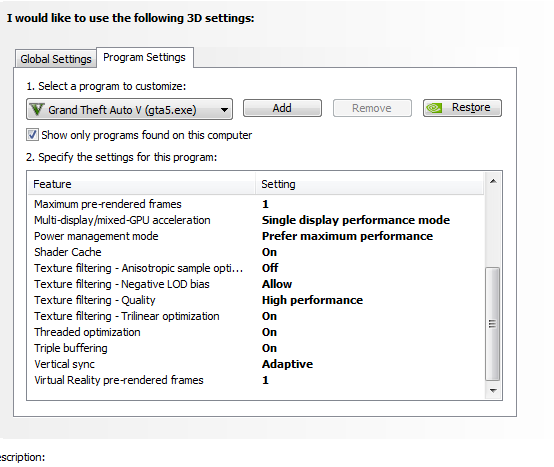
Task: Uncheck Show only programs found on this computer
Action: click(x=32, y=135)
